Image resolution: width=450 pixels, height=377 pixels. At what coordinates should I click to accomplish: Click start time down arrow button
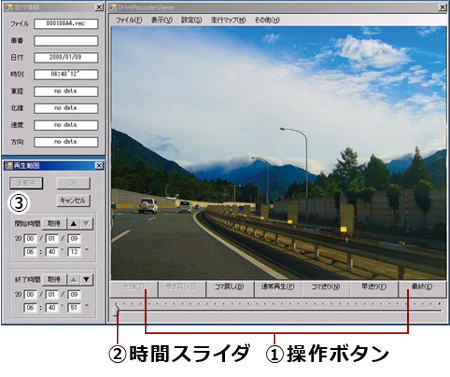click(86, 223)
